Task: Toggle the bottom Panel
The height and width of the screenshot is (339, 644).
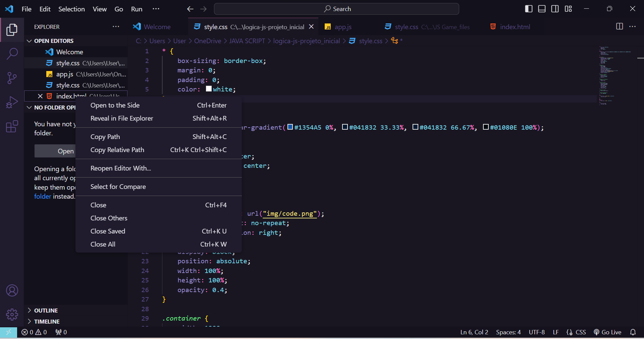Action: [x=542, y=9]
